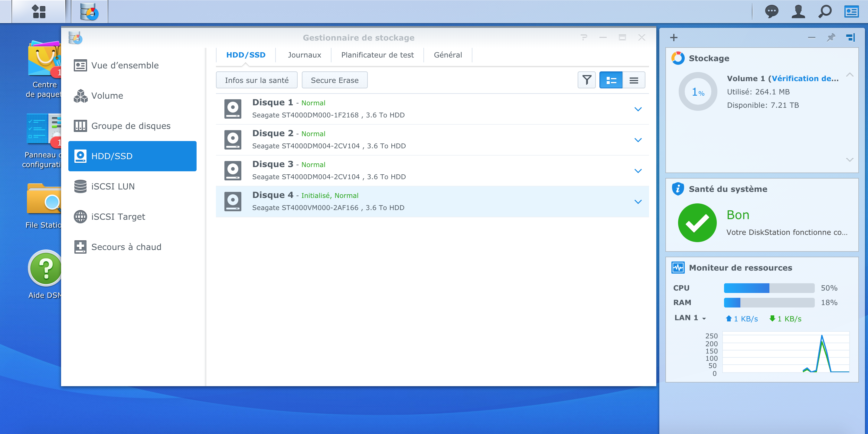Click the Disque 1 drive icon

pos(233,109)
